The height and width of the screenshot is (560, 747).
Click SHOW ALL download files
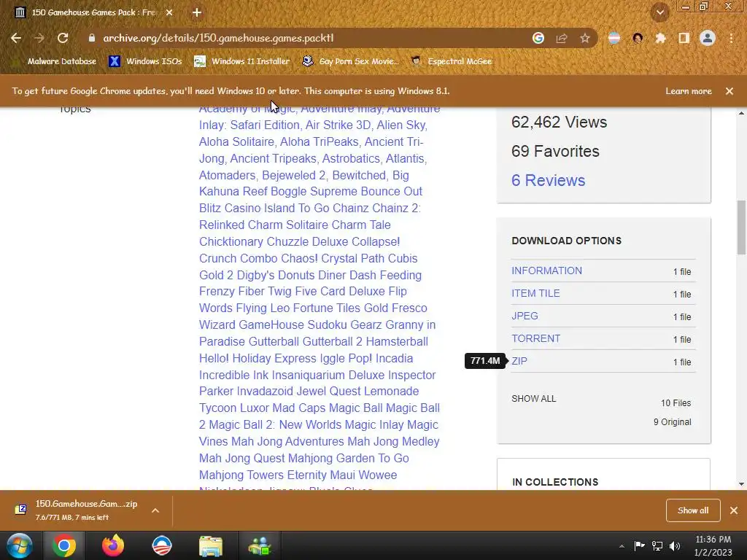[533, 399]
